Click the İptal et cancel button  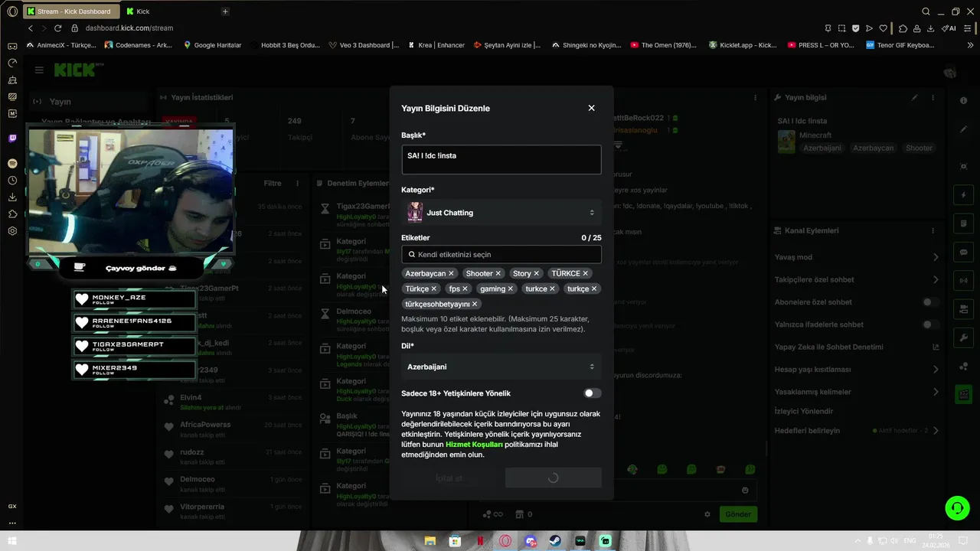pyautogui.click(x=449, y=478)
